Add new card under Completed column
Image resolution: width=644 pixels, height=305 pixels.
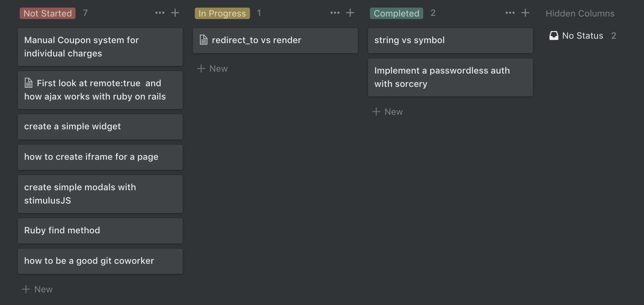pos(388,112)
